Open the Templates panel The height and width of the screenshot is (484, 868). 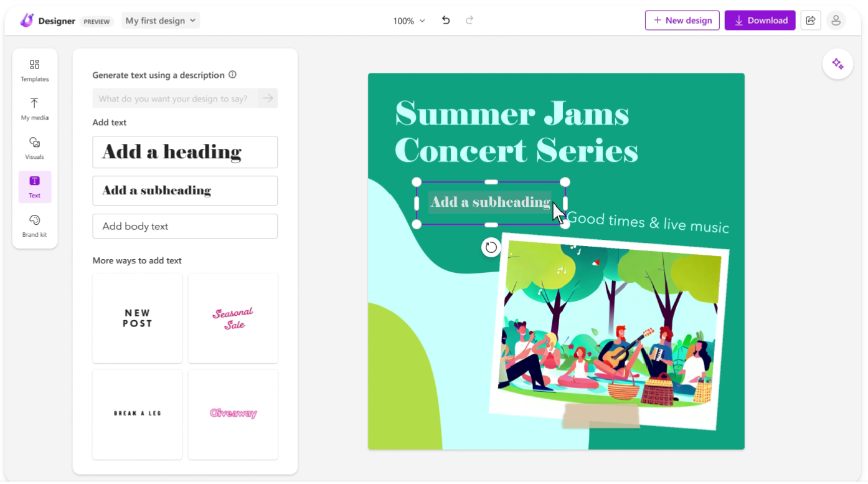(x=34, y=69)
